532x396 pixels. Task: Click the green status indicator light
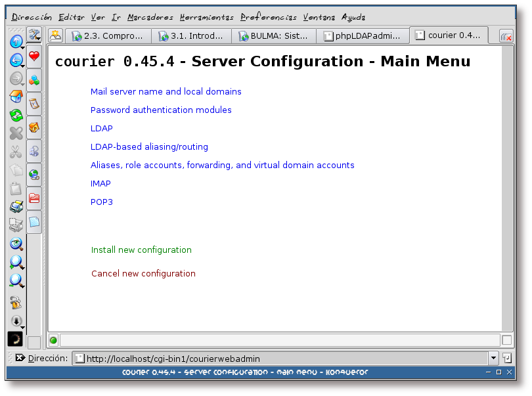click(53, 340)
